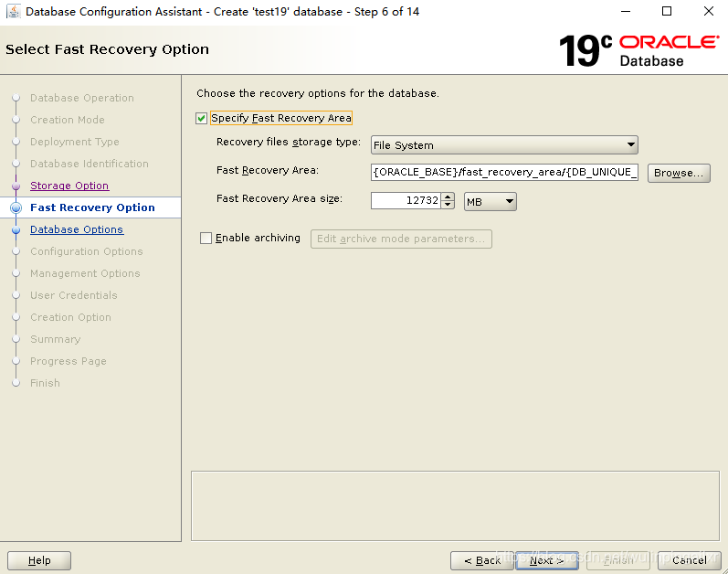Enable the archiving checkbox
This screenshot has height=574, width=728.
pos(206,239)
